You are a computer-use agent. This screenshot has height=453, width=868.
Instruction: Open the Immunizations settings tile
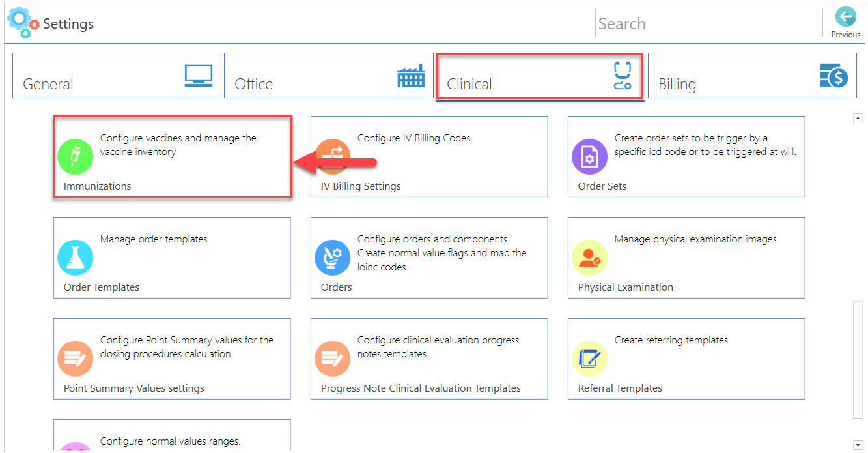(172, 156)
